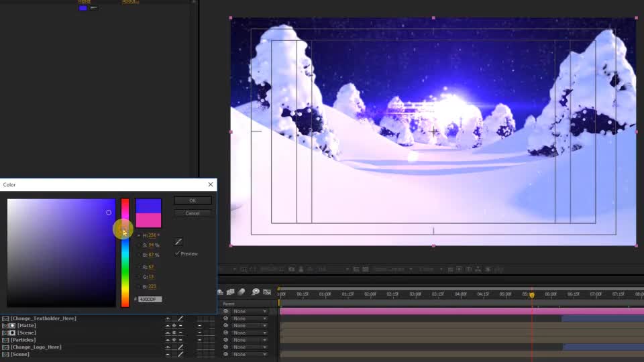The image size is (644, 362).
Task: Click Cancel in the Color dialog
Action: click(193, 213)
